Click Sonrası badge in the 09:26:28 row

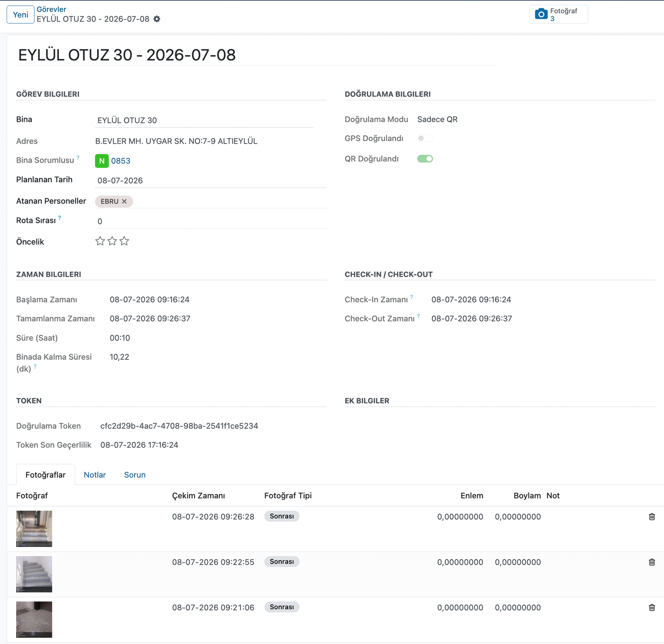point(282,516)
